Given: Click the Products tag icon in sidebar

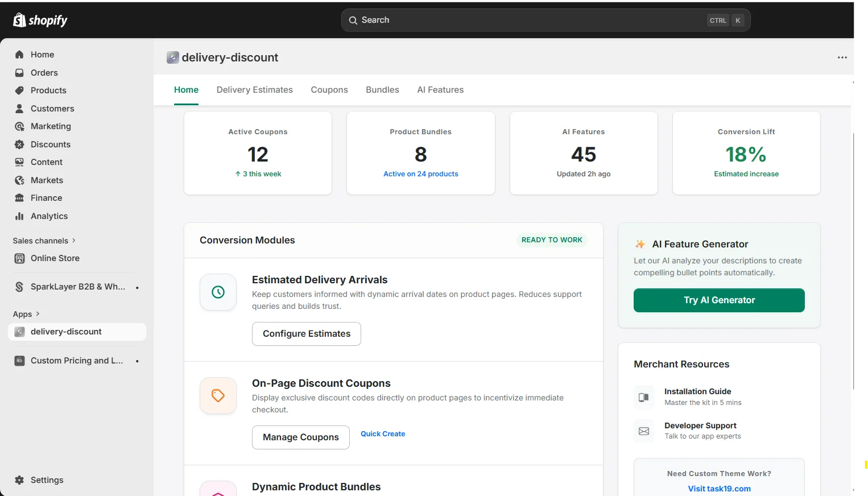Looking at the screenshot, I should click(19, 90).
